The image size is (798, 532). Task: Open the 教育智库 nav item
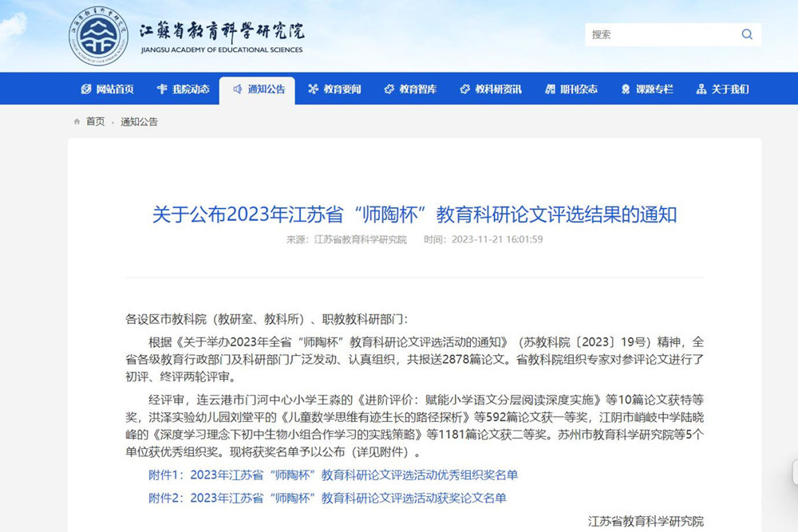pos(410,89)
